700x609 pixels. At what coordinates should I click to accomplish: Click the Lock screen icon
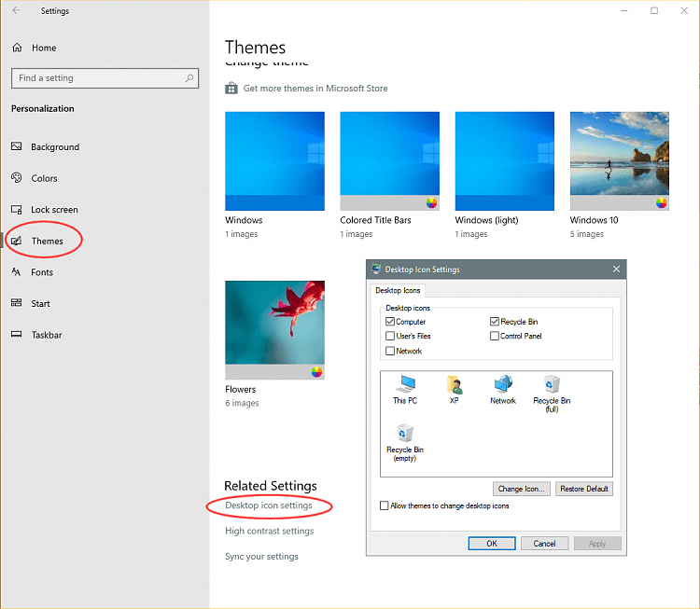tap(17, 209)
